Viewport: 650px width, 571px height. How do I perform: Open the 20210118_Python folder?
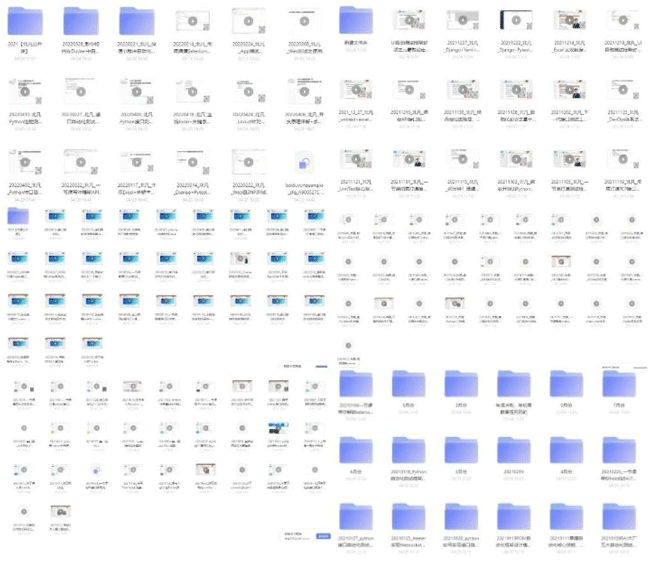point(408,450)
